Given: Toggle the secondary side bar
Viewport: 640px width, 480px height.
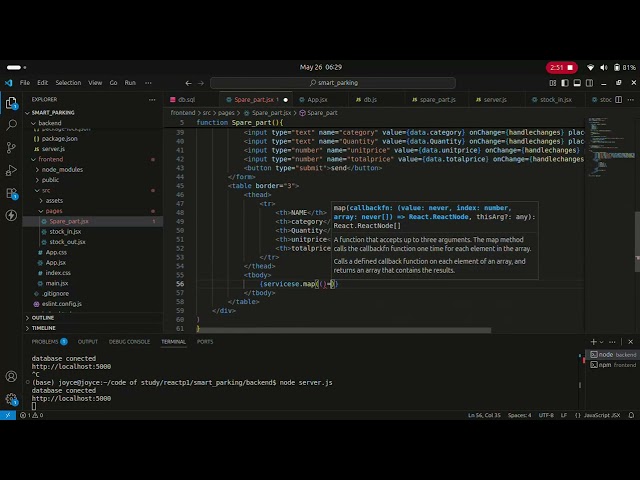Looking at the screenshot, I should pos(589,83).
